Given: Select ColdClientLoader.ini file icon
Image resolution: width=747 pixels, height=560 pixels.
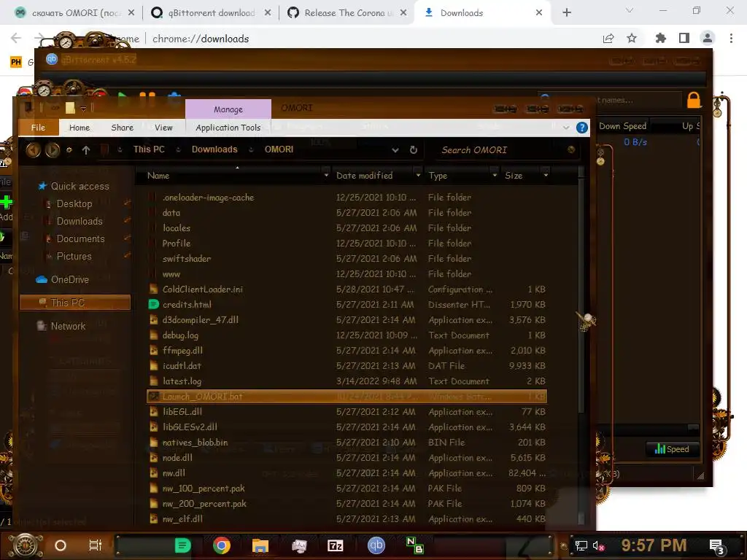Looking at the screenshot, I should pyautogui.click(x=153, y=289).
